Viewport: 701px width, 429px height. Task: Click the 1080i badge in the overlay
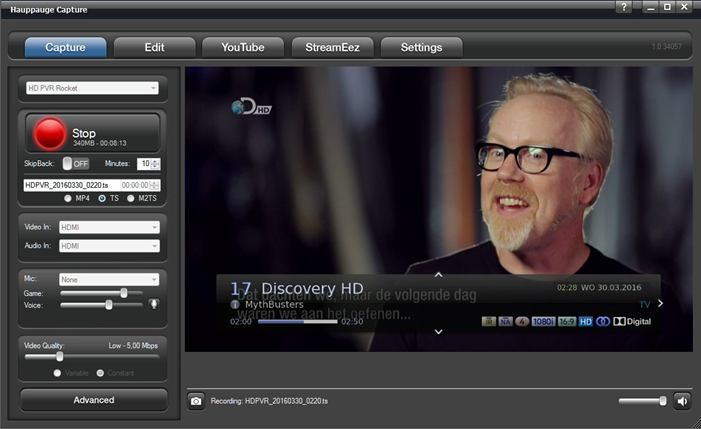point(543,321)
